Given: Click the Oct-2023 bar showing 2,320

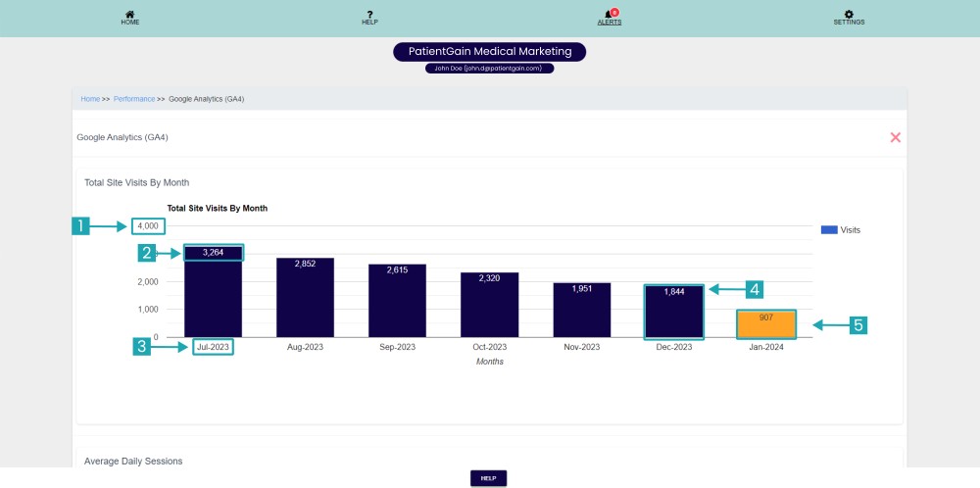Looking at the screenshot, I should click(x=490, y=306).
